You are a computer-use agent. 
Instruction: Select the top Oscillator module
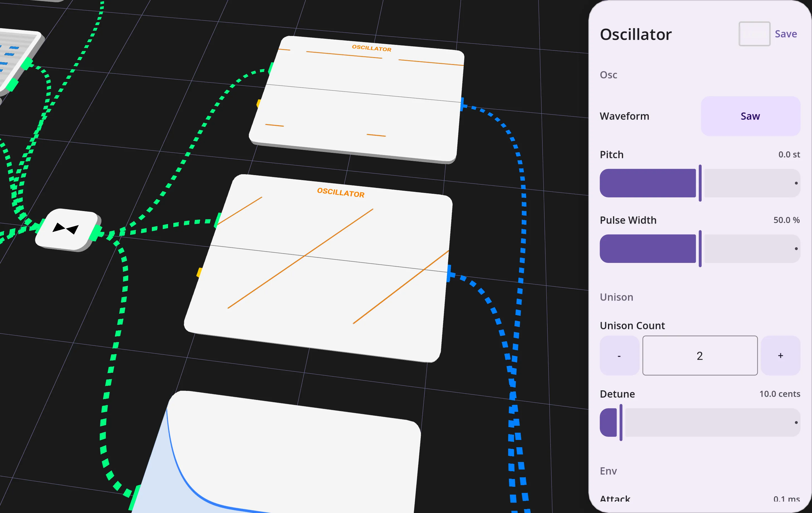pos(357,99)
